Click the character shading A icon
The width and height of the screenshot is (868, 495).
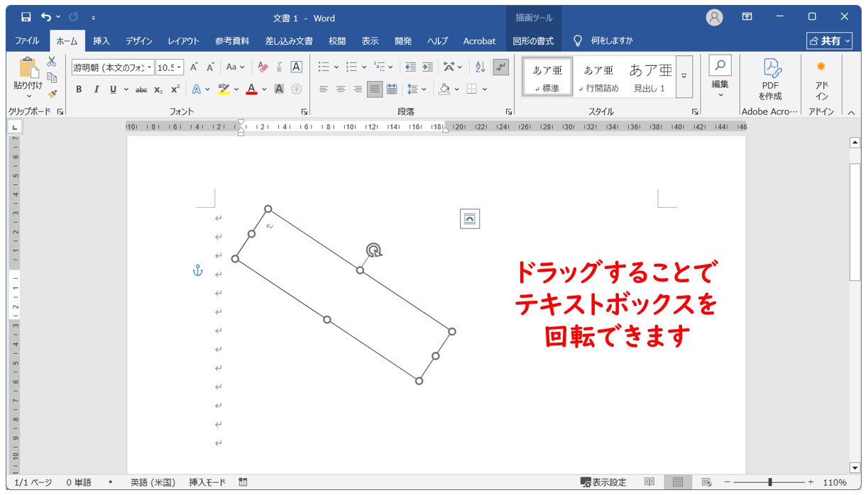279,89
